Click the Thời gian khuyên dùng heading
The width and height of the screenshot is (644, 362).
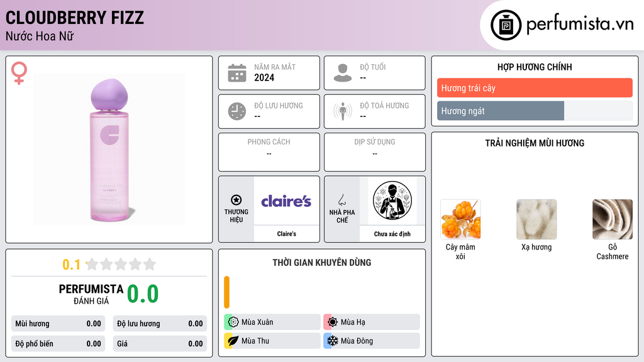point(322,263)
